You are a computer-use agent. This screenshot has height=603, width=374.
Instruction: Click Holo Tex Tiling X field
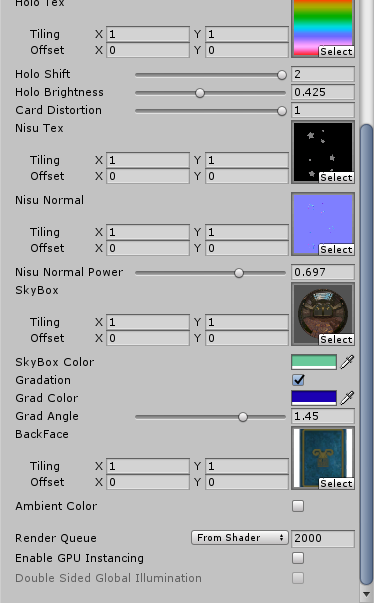(x=148, y=34)
